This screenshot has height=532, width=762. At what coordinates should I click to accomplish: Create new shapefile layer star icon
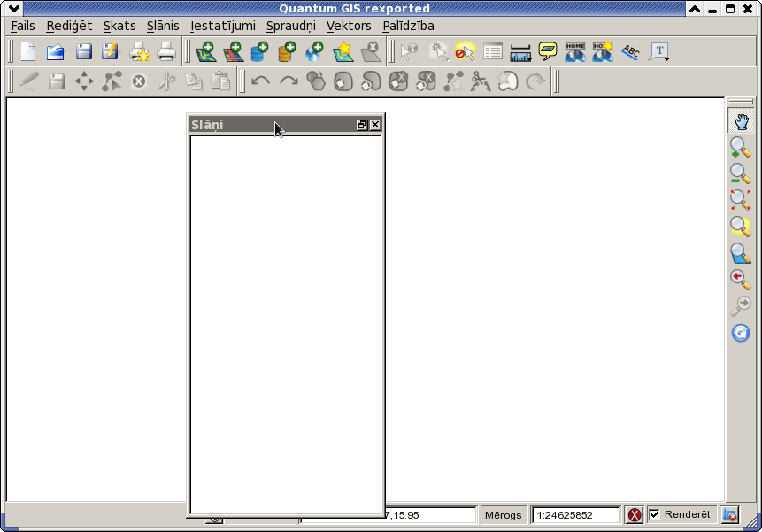tap(343, 51)
